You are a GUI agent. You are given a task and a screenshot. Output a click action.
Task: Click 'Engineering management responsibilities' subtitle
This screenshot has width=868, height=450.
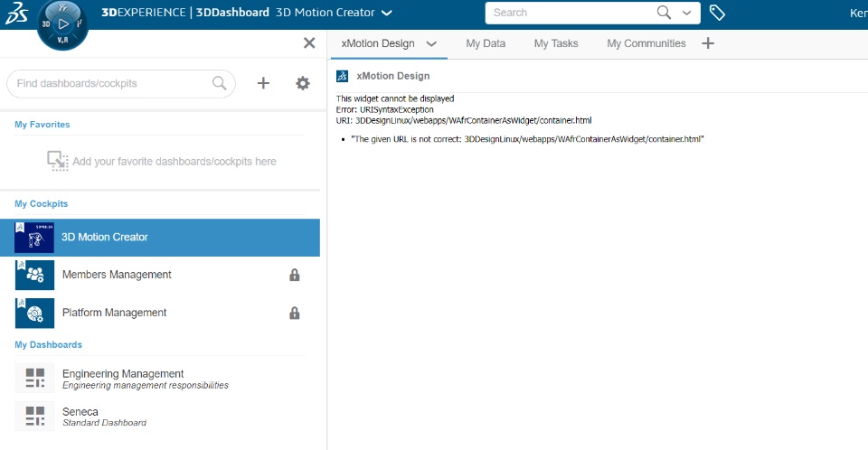click(x=145, y=385)
